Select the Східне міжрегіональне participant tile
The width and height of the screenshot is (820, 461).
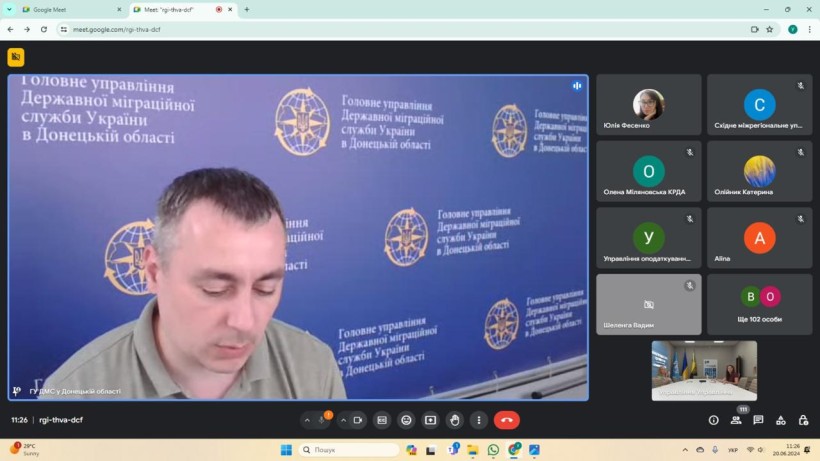(x=760, y=105)
